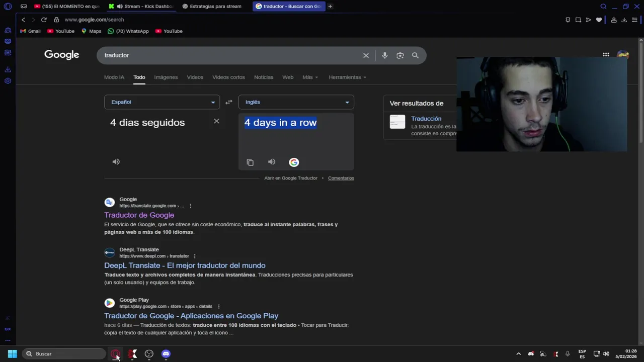Show hidden system tray icons chevron
Image resolution: width=644 pixels, height=362 pixels.
coord(518,353)
